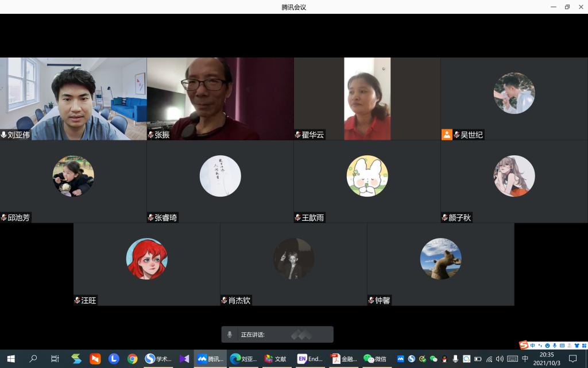Click the mic icon beside 刘亚伟's name
This screenshot has height=368, width=588.
[4, 135]
